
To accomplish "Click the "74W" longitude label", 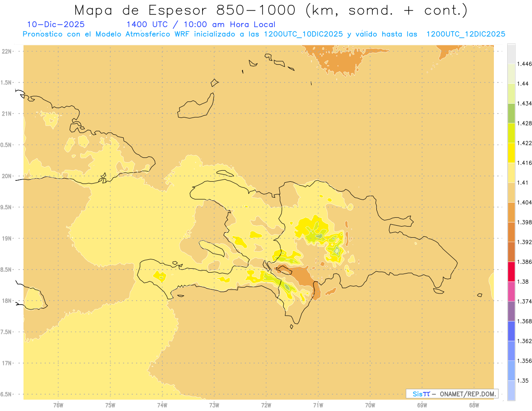I will [x=162, y=405].
